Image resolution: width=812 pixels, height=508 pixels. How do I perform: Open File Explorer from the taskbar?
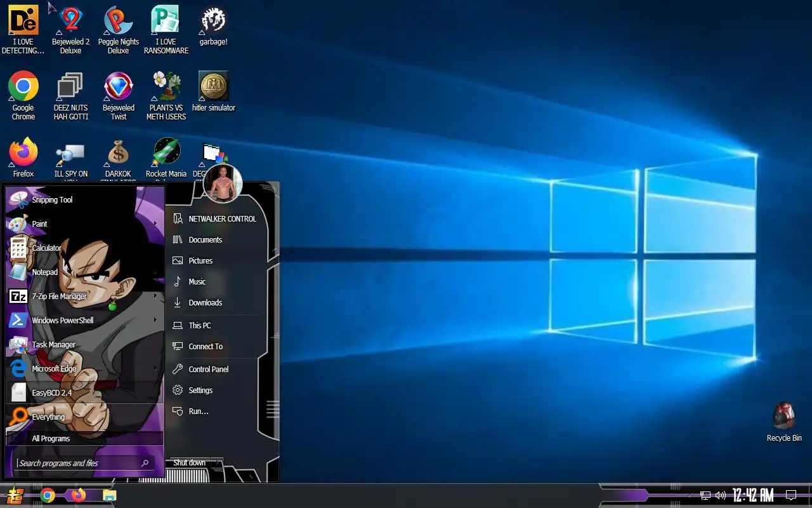pyautogui.click(x=110, y=495)
